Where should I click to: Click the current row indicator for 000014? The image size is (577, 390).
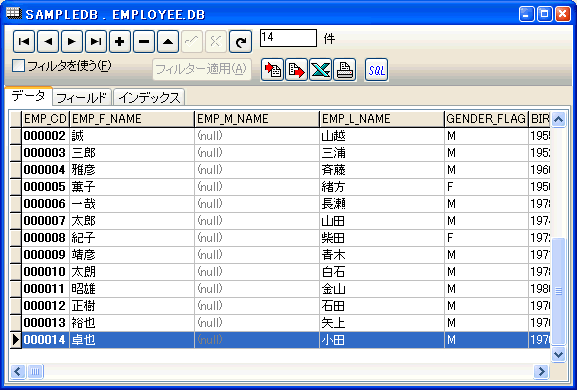coord(15,340)
